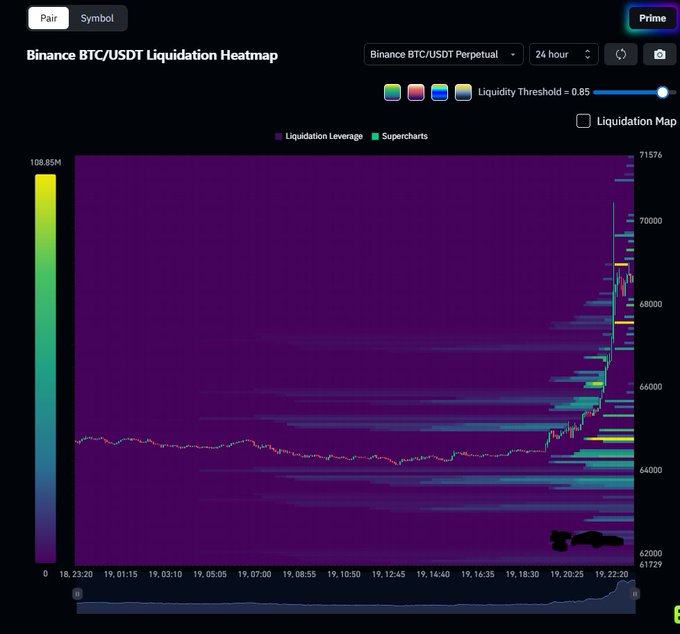Click the 19, 03:10 time label

pos(165,574)
